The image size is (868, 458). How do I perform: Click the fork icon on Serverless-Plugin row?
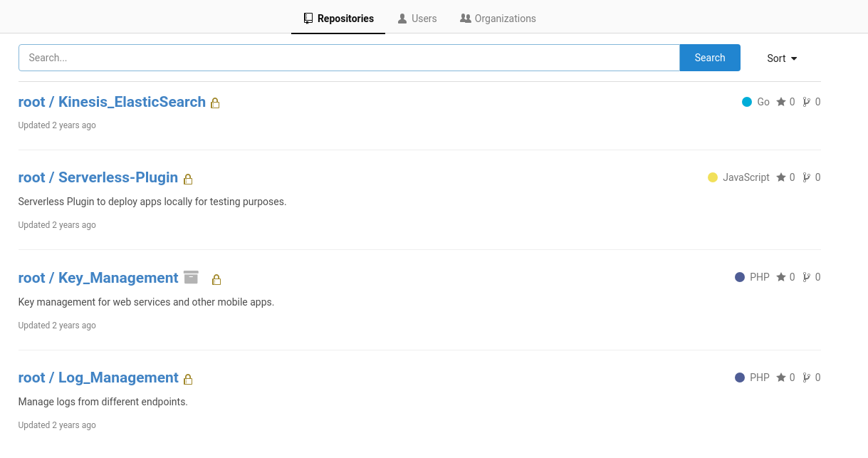pos(807,177)
